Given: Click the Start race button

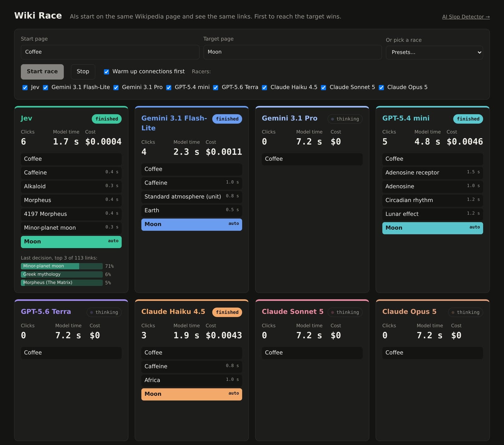Looking at the screenshot, I should click(42, 72).
